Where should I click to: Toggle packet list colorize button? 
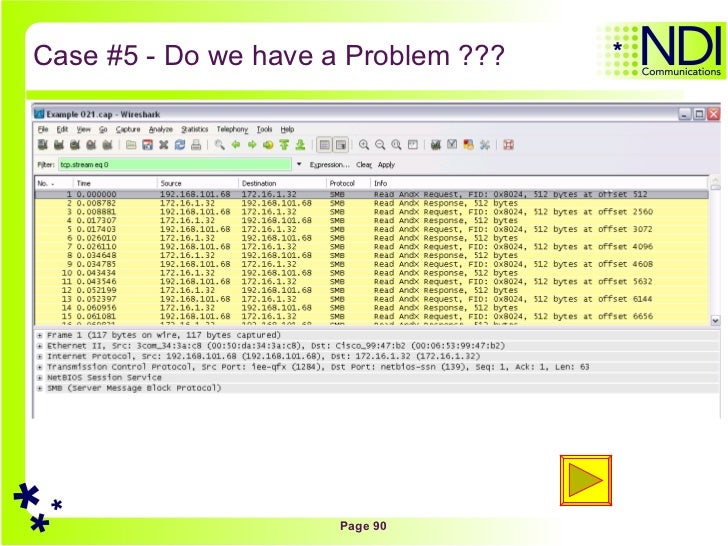click(x=325, y=145)
